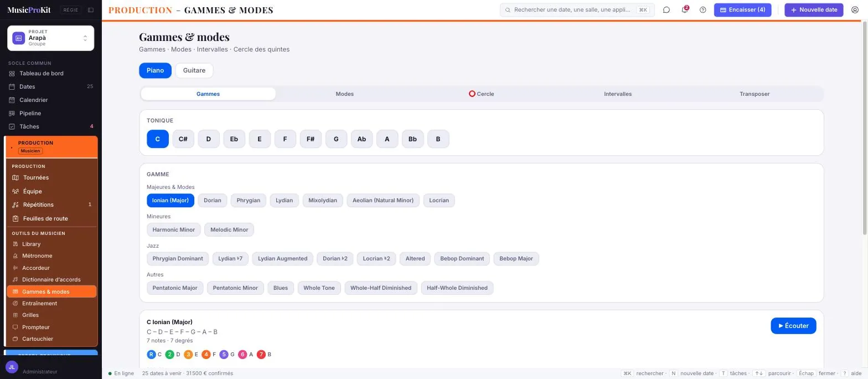Switch to the Transposer tab

755,94
